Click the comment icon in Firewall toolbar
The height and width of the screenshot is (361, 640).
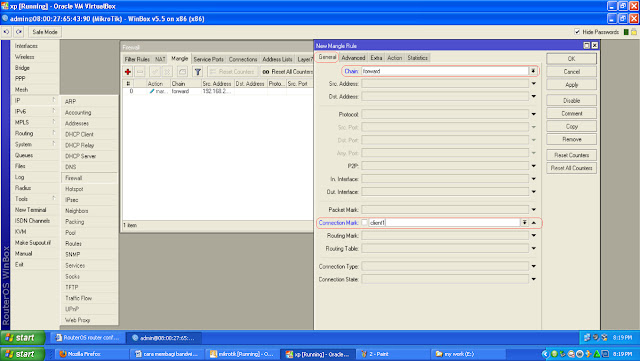[182, 72]
